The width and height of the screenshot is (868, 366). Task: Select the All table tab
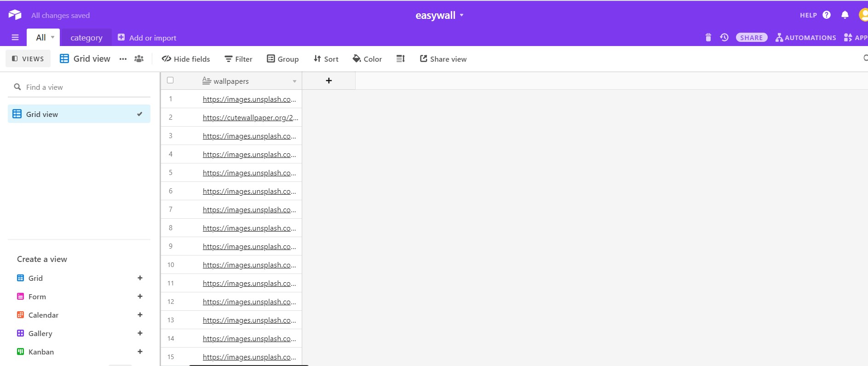41,38
